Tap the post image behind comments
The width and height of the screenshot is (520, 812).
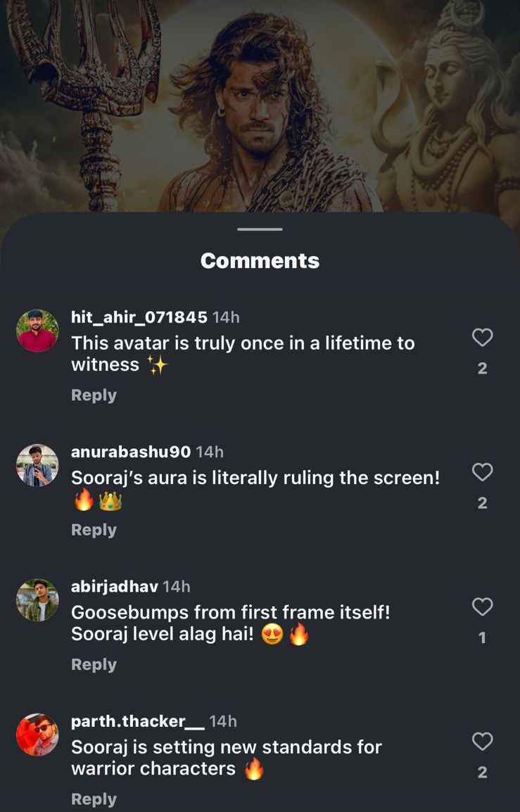coord(260,106)
